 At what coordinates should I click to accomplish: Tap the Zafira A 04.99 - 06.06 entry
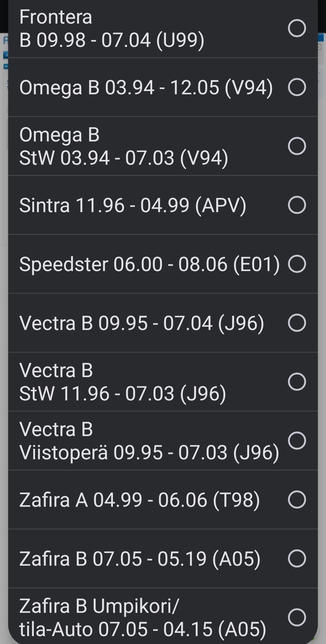coord(139,500)
